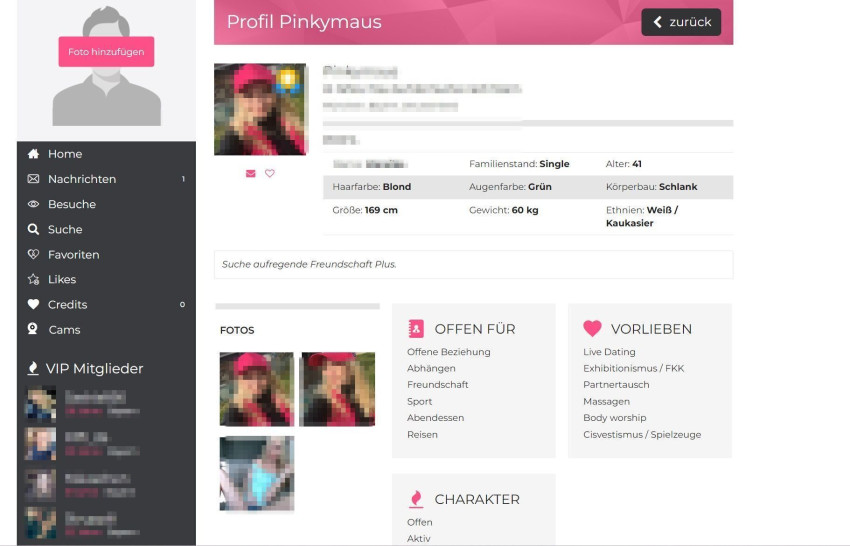
Task: Click the Cams webcam icon
Action: click(x=33, y=329)
